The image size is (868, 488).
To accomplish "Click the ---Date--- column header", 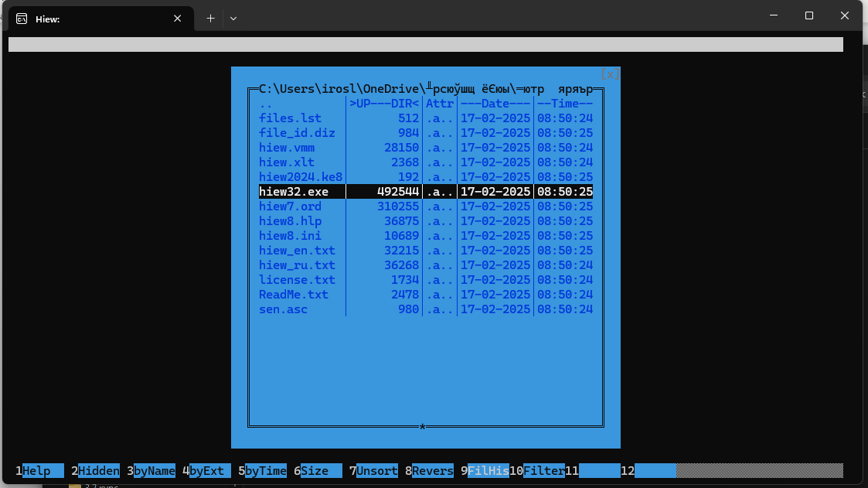I will click(x=495, y=104).
